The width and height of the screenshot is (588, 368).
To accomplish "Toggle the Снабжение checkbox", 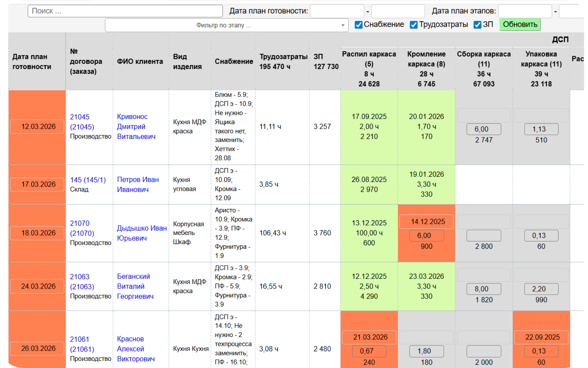I will [358, 25].
